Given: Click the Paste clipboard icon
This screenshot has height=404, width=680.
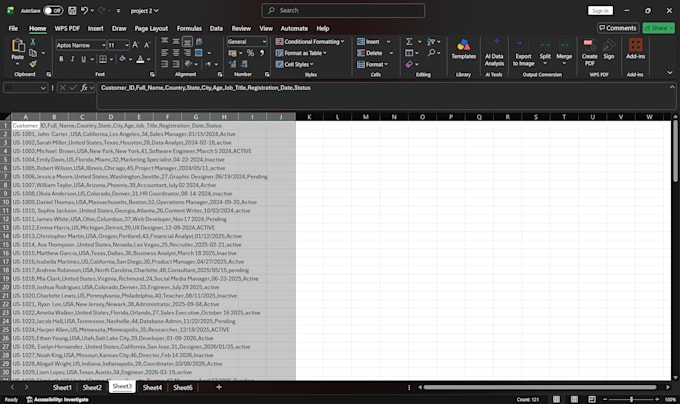Looking at the screenshot, I should pyautogui.click(x=17, y=46).
